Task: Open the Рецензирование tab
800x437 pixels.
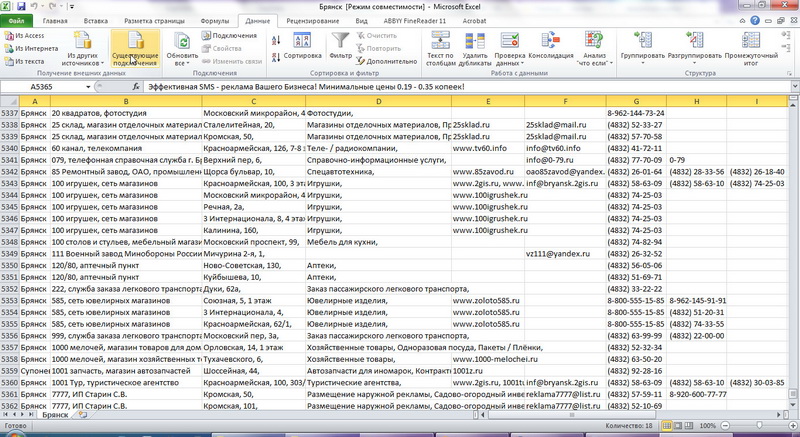Action: (313, 21)
